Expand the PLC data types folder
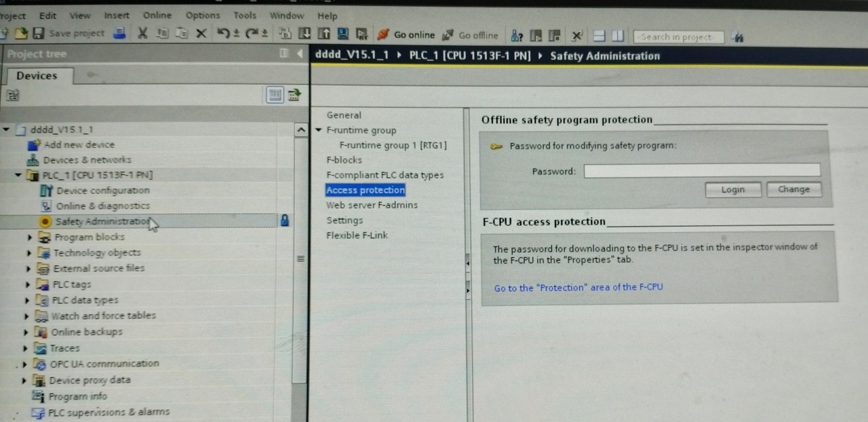 coord(27,301)
